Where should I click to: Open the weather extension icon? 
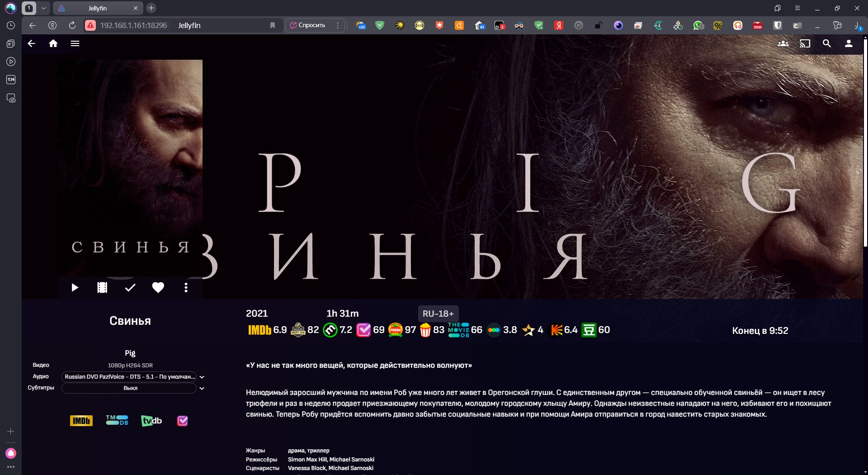pos(360,25)
